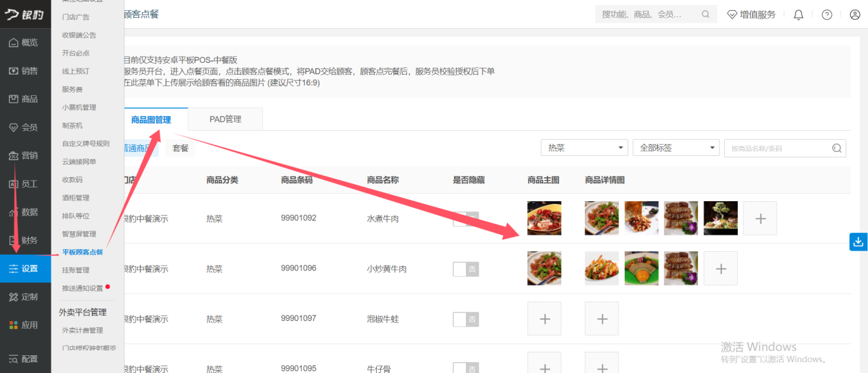Open the user account icon

[854, 14]
